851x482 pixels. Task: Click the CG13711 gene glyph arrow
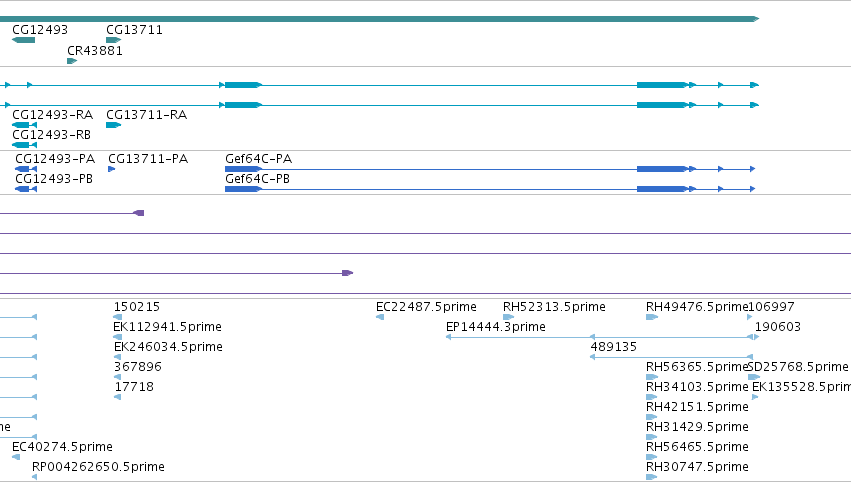click(x=113, y=40)
